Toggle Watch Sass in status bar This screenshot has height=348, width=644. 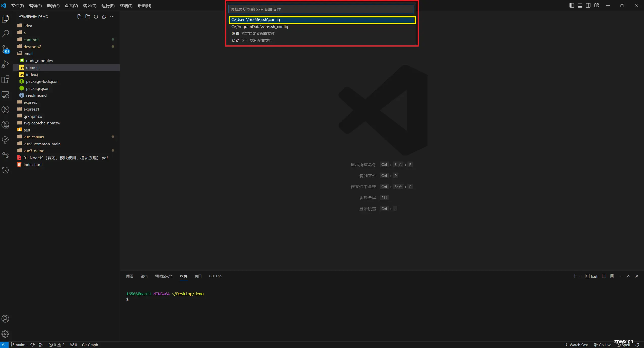[576, 345]
